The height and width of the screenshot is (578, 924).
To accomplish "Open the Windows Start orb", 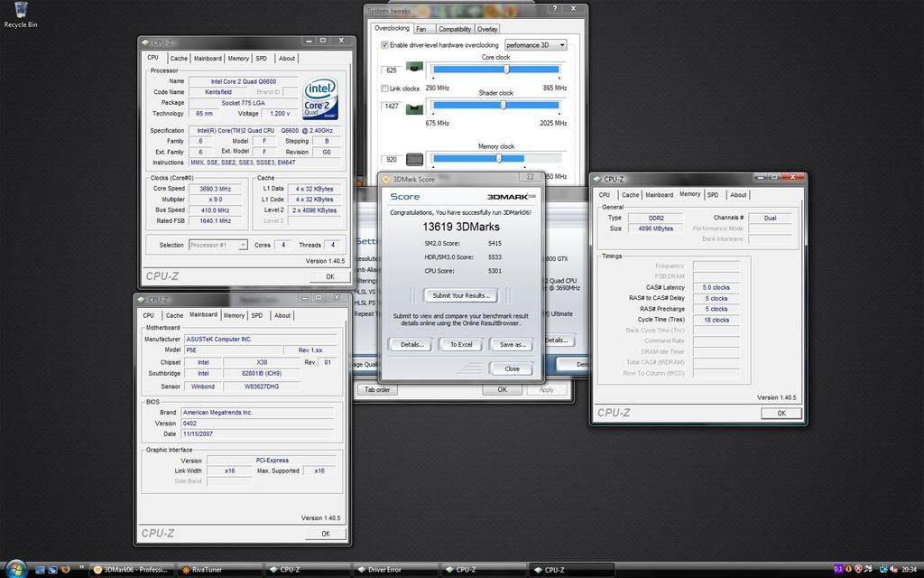I will coord(16,569).
